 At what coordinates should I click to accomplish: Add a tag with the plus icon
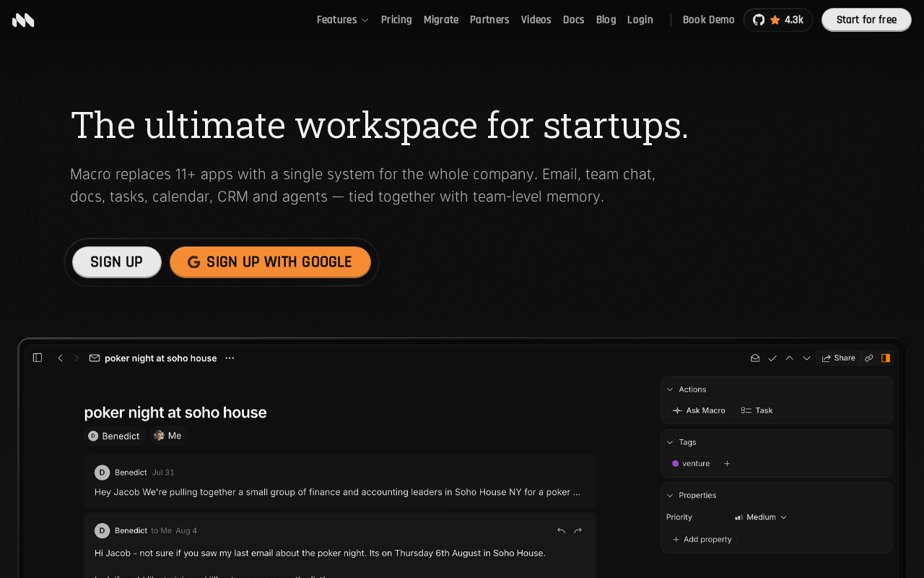click(727, 464)
